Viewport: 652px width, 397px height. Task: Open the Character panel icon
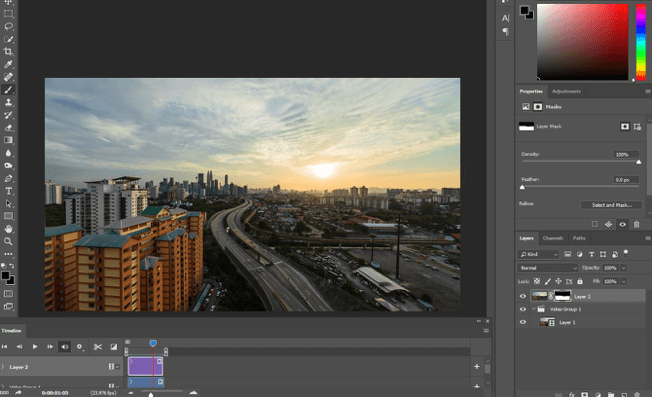pyautogui.click(x=505, y=18)
